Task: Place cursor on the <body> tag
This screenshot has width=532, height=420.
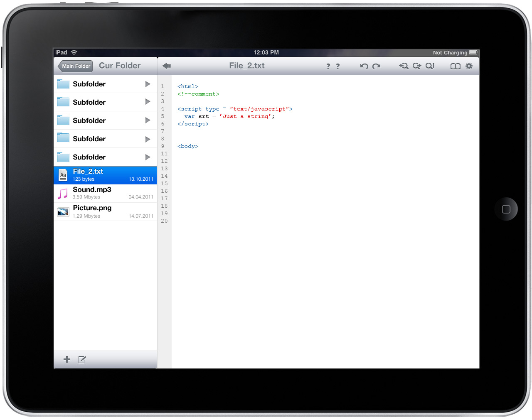Action: [x=188, y=146]
